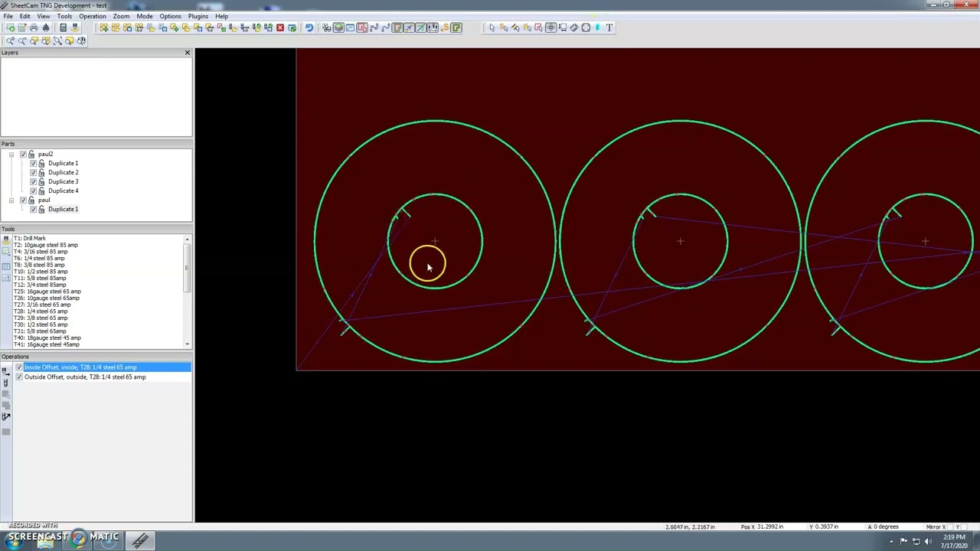The image size is (980, 551).
Task: Click the move path arrow icon in Operations
Action: [x=6, y=416]
